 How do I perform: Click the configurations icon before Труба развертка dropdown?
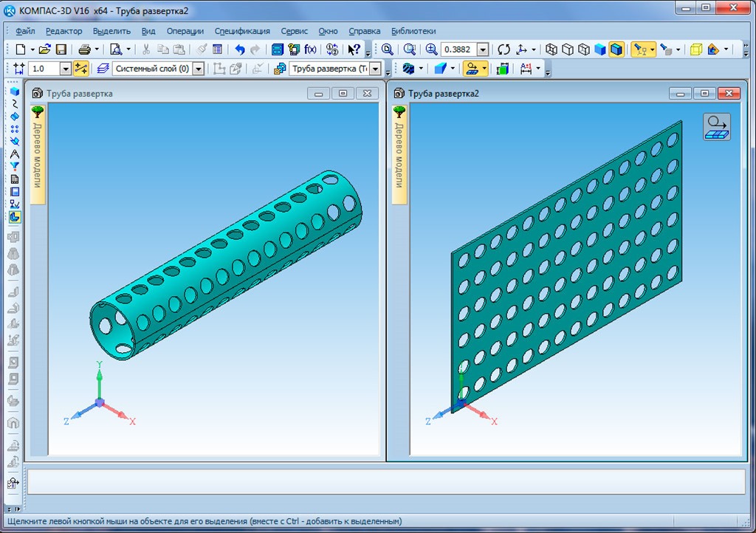click(280, 69)
